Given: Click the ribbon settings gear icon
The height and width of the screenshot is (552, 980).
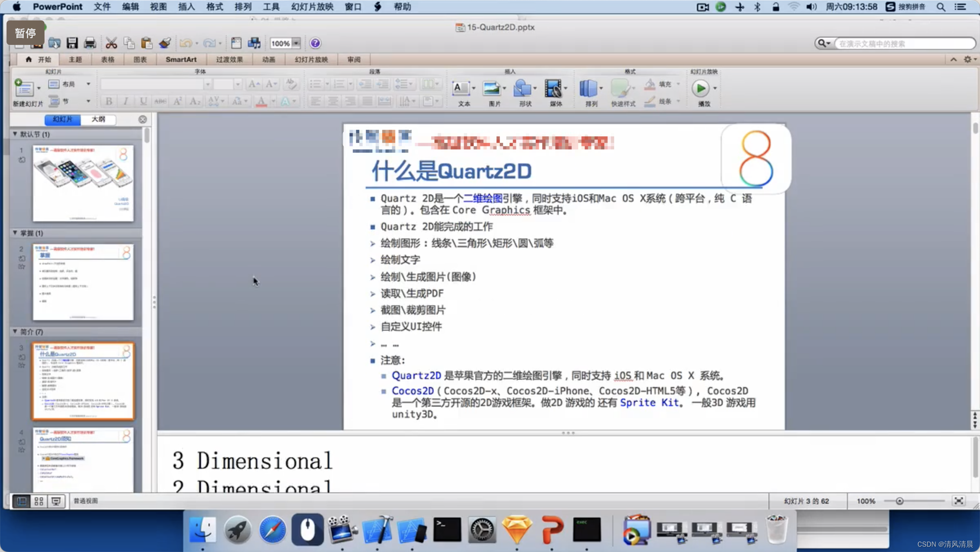Looking at the screenshot, I should coord(967,60).
